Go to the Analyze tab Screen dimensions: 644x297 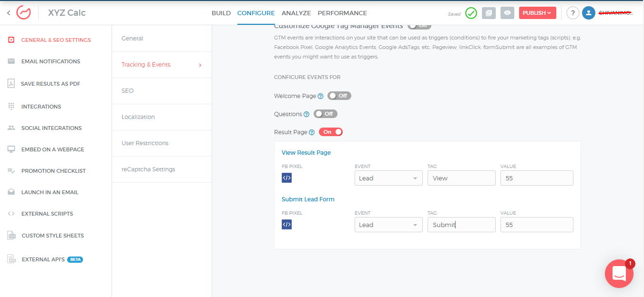pos(296,13)
